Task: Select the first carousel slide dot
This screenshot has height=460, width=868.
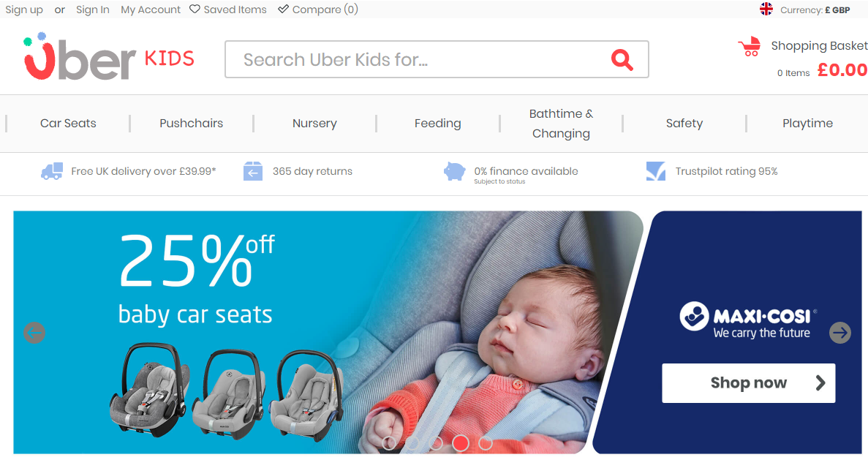Action: (x=389, y=443)
